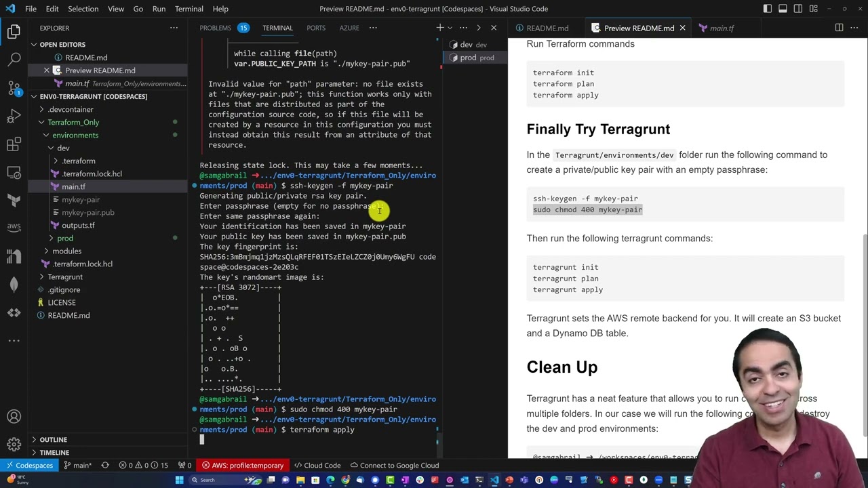Expand the Terragrunt folder
868x488 pixels.
tap(65, 277)
